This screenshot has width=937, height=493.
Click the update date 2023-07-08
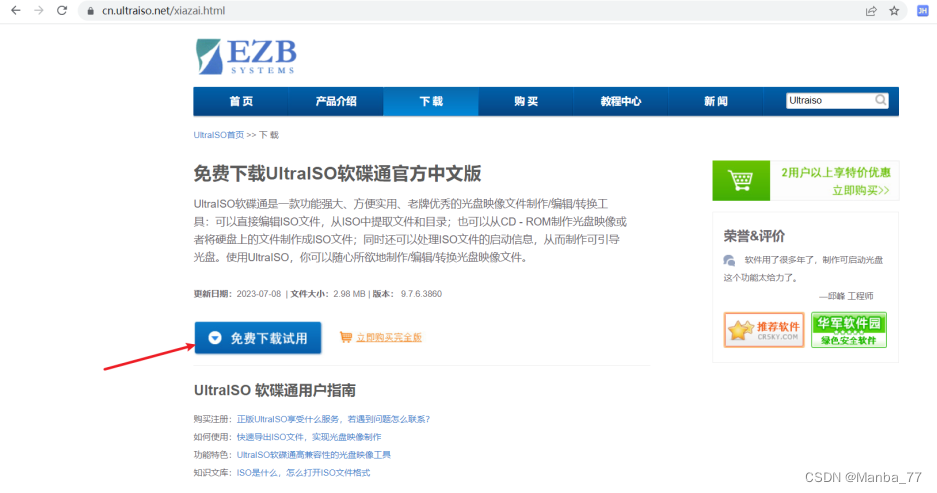(x=259, y=294)
